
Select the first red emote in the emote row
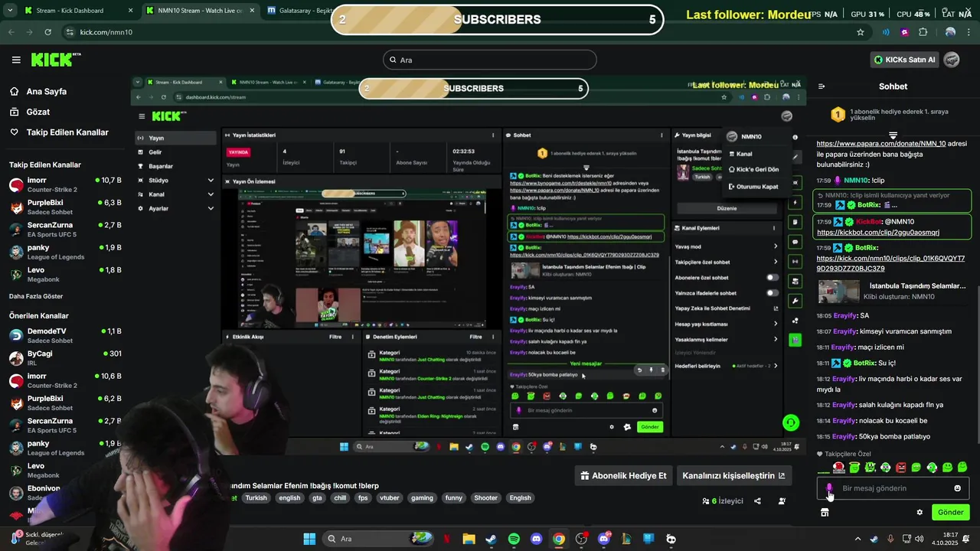click(839, 468)
